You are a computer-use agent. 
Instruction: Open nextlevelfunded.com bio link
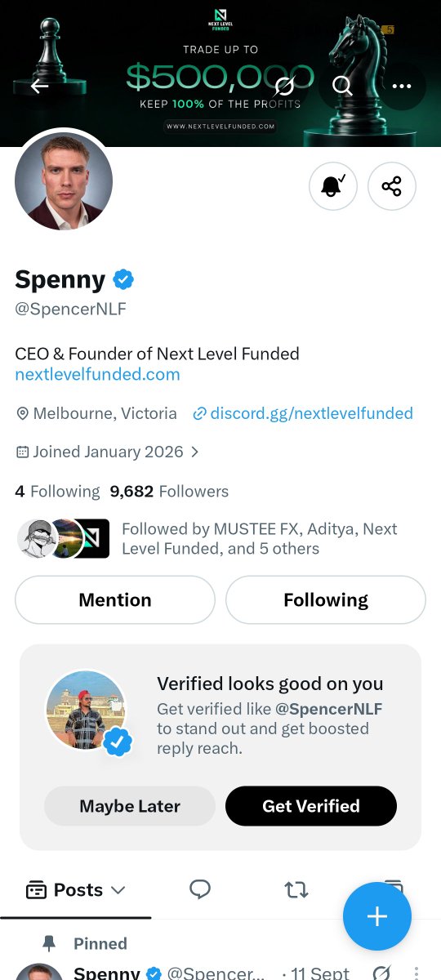click(x=97, y=375)
